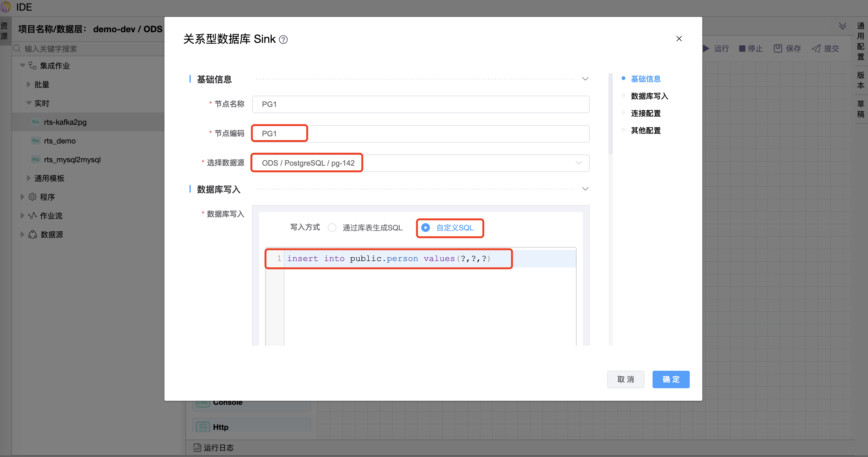Image resolution: width=868 pixels, height=457 pixels.
Task: Click the Save disk icon
Action: point(778,48)
